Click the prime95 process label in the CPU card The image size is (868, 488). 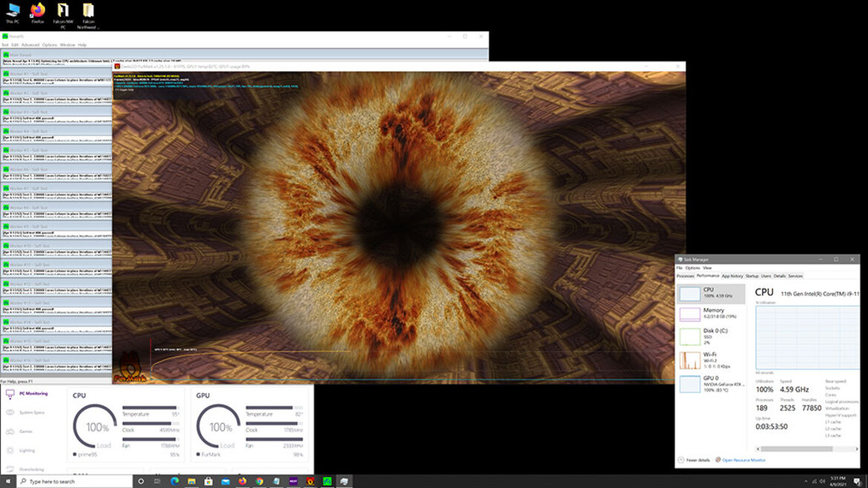85,454
